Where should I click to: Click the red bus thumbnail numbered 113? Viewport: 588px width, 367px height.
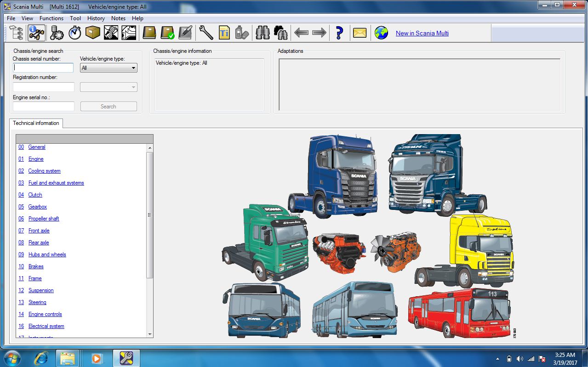(459, 312)
